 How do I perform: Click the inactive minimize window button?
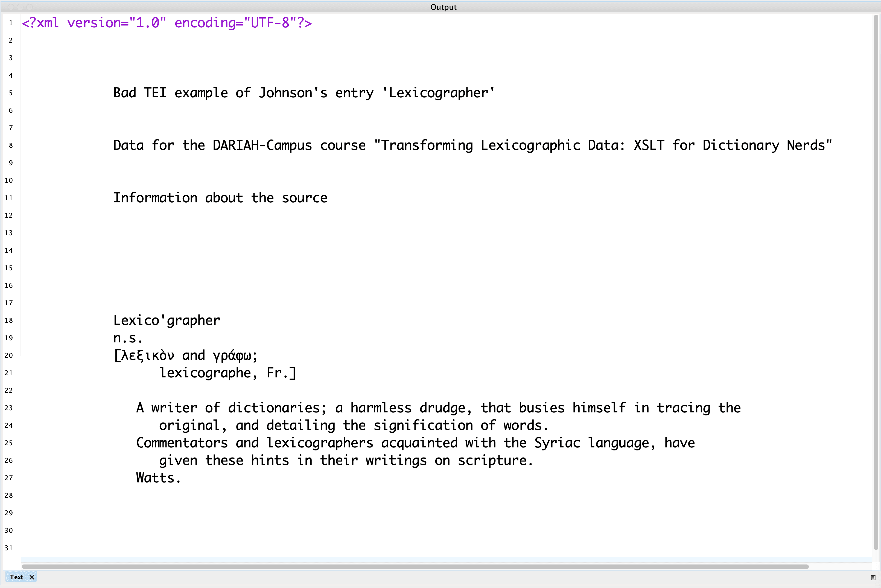point(20,7)
